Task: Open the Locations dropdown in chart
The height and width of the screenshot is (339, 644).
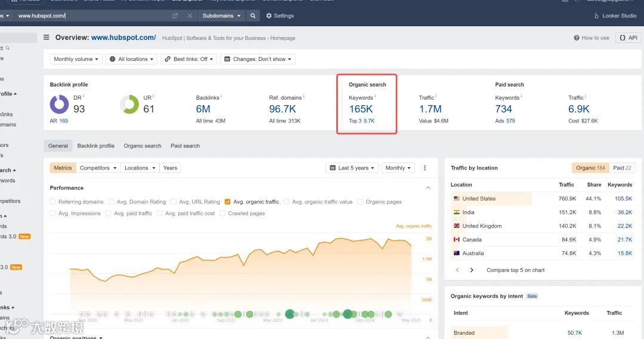Action: tap(140, 168)
